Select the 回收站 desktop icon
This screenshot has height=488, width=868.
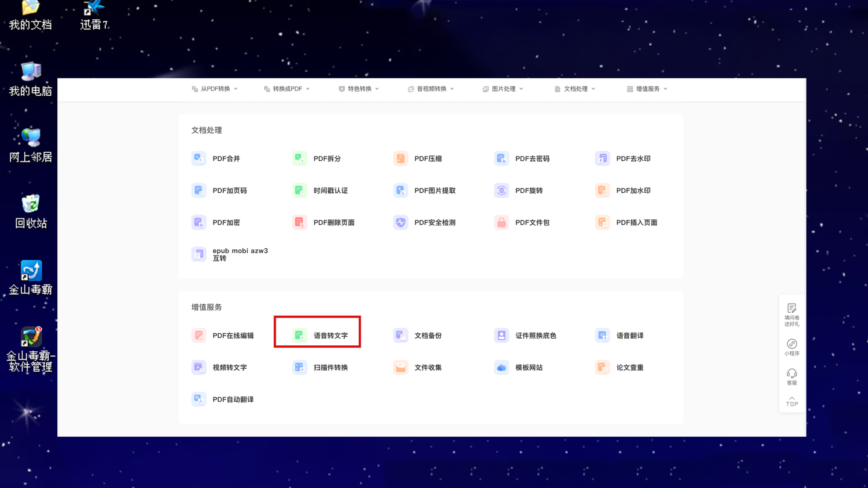[x=31, y=211]
